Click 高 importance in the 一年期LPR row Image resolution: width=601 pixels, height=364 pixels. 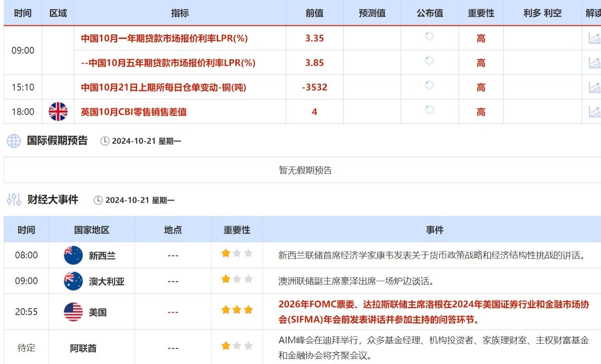(481, 38)
